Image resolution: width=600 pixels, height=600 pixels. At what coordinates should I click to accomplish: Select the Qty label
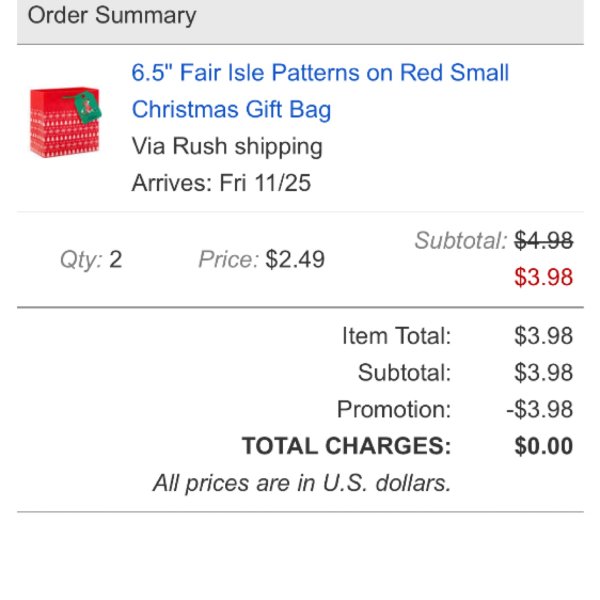(81, 260)
